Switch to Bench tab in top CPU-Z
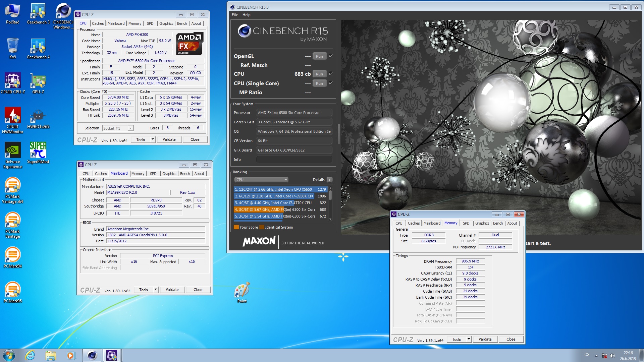This screenshot has width=644, height=362. [182, 23]
